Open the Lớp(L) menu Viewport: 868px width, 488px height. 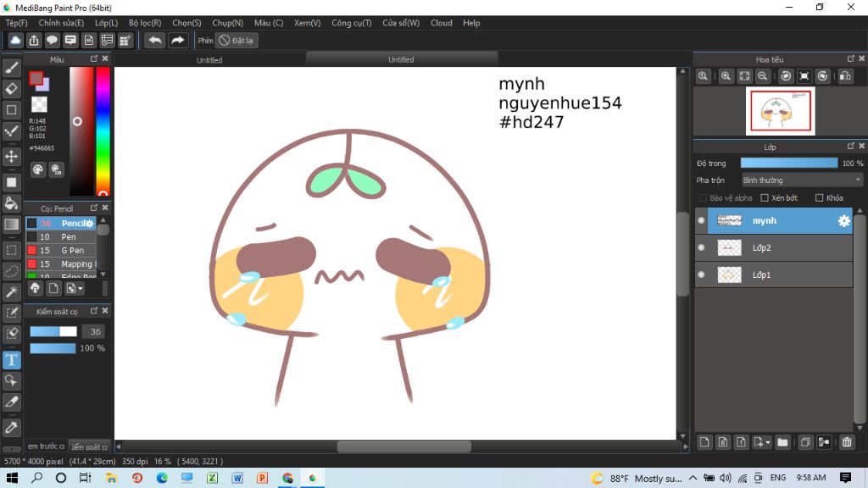(106, 23)
